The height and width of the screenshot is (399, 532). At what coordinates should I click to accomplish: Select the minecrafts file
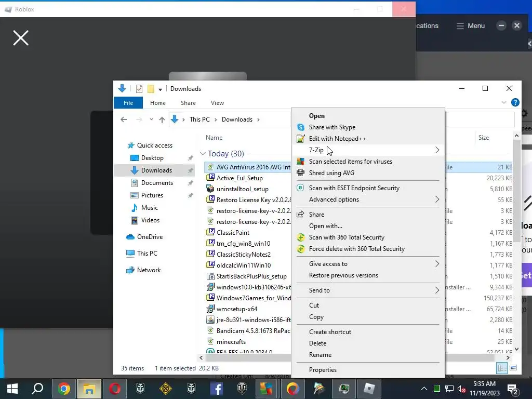231,342
